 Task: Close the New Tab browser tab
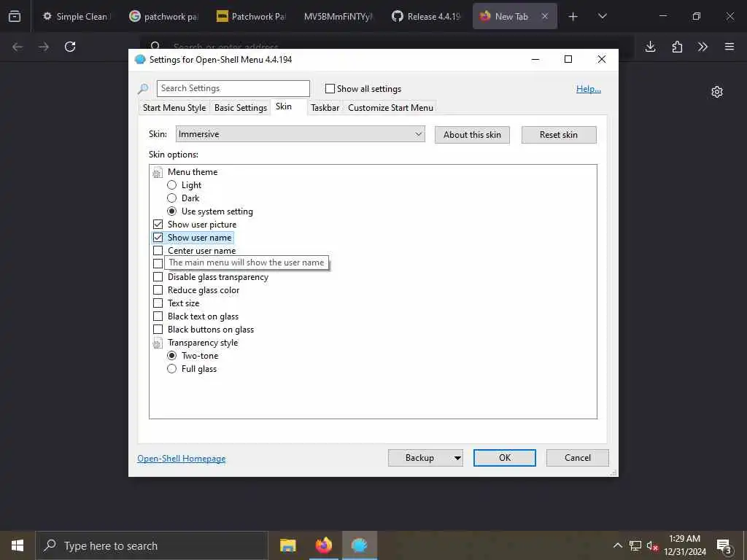[545, 16]
